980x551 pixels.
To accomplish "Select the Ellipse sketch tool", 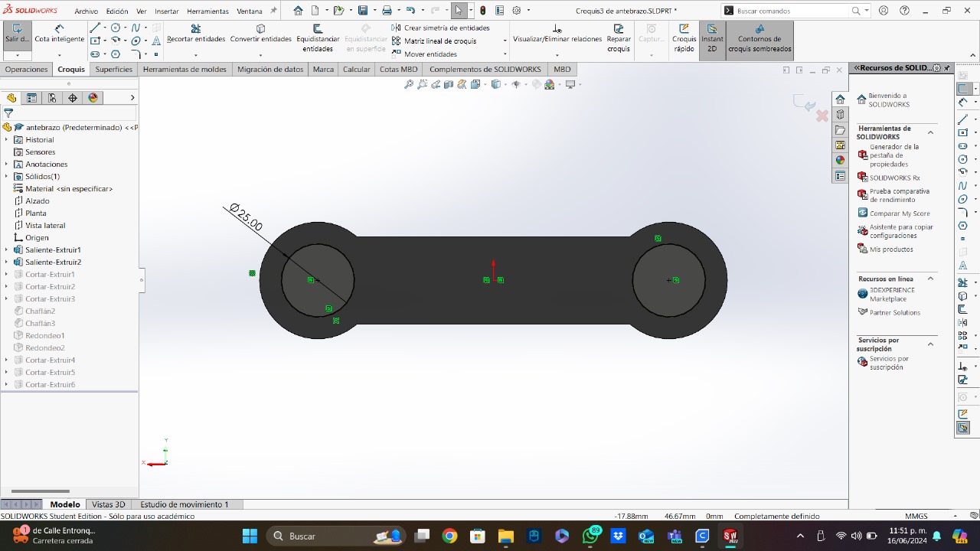I will [x=136, y=41].
